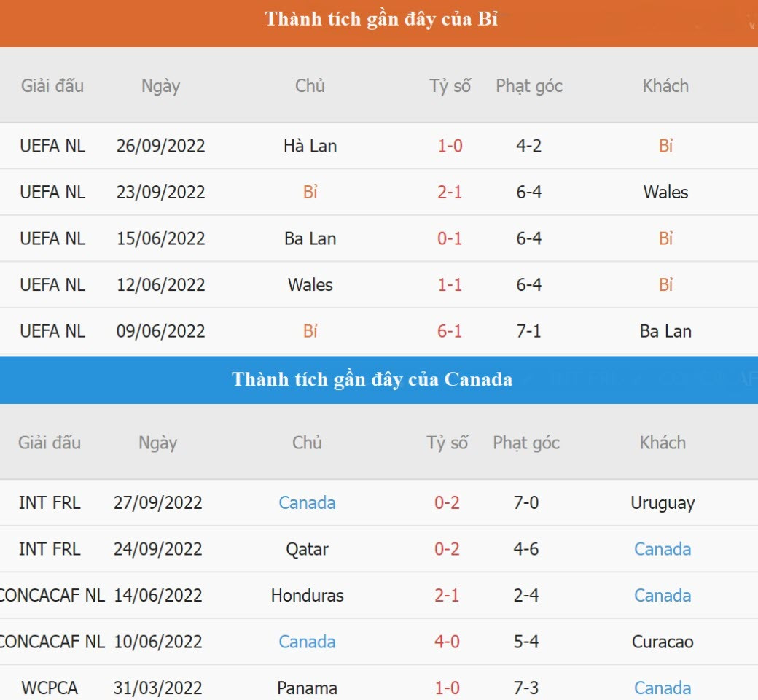Image resolution: width=758 pixels, height=700 pixels.
Task: Click Ba Lan home team on 15/06/2022
Action: coord(310,238)
